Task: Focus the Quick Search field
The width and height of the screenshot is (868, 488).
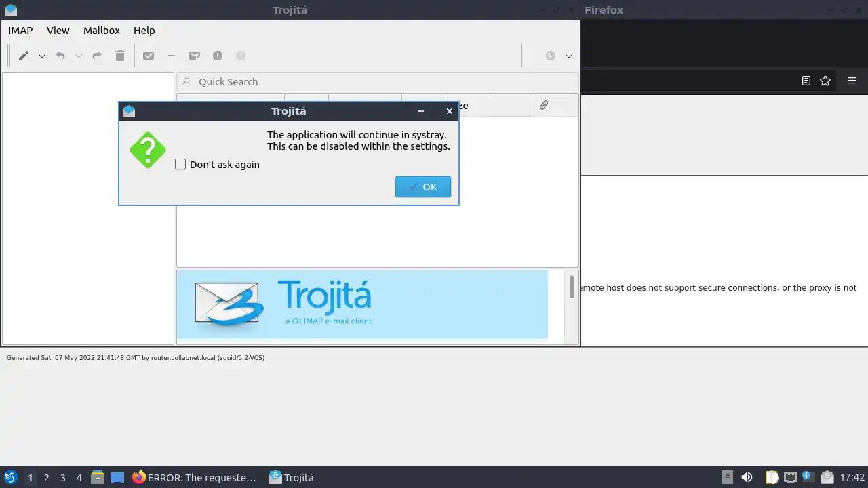Action: (x=378, y=81)
